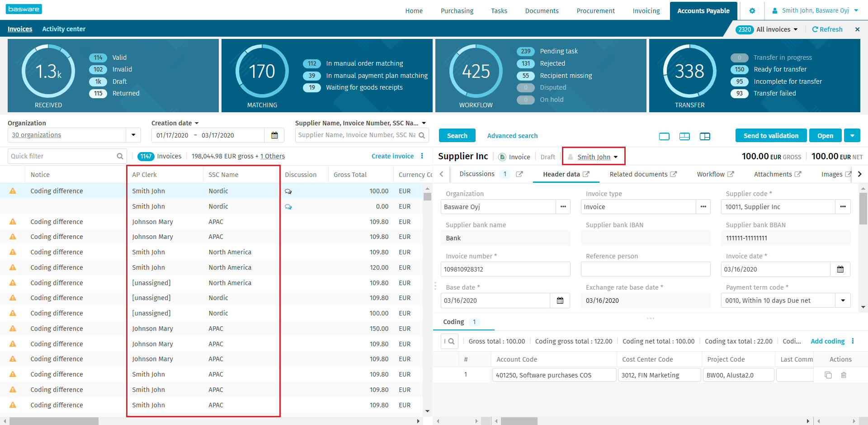Open the Documents menu
Image resolution: width=868 pixels, height=425 pixels.
[x=542, y=11]
